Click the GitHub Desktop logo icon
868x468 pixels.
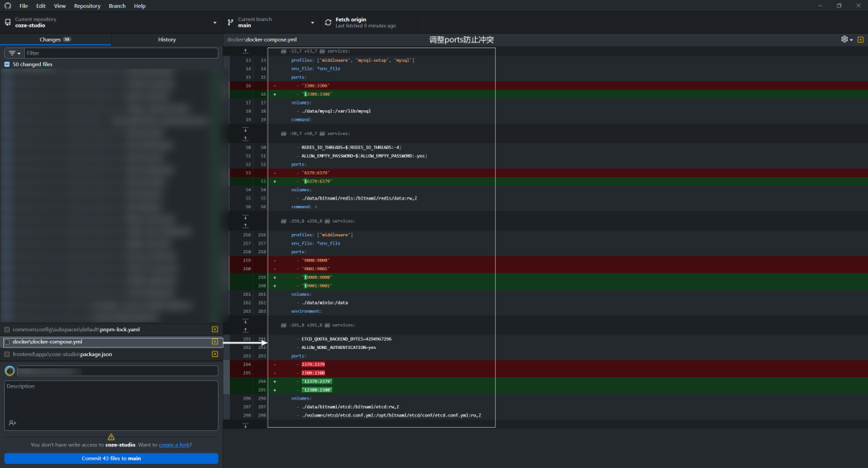8,6
